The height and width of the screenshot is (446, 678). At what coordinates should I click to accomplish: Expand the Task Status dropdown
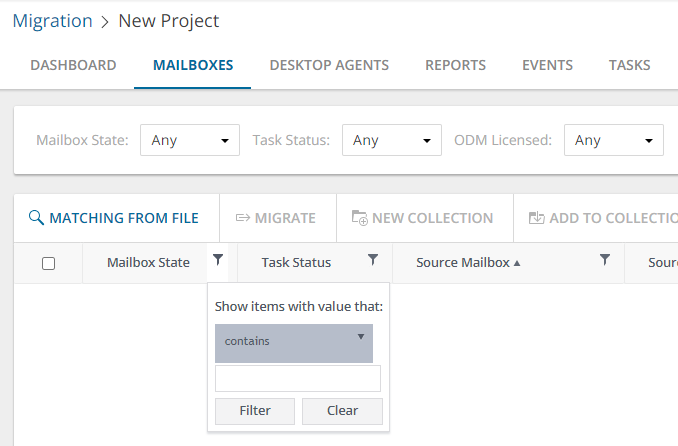tap(392, 141)
